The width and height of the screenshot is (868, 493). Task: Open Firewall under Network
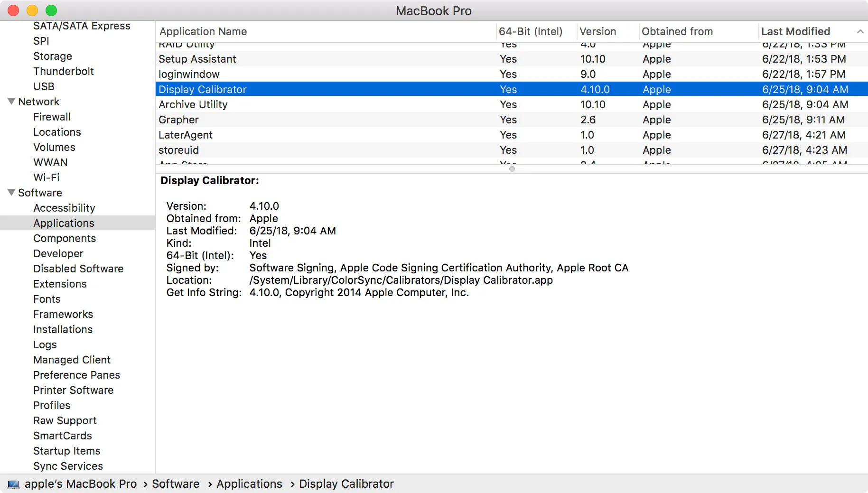[52, 117]
